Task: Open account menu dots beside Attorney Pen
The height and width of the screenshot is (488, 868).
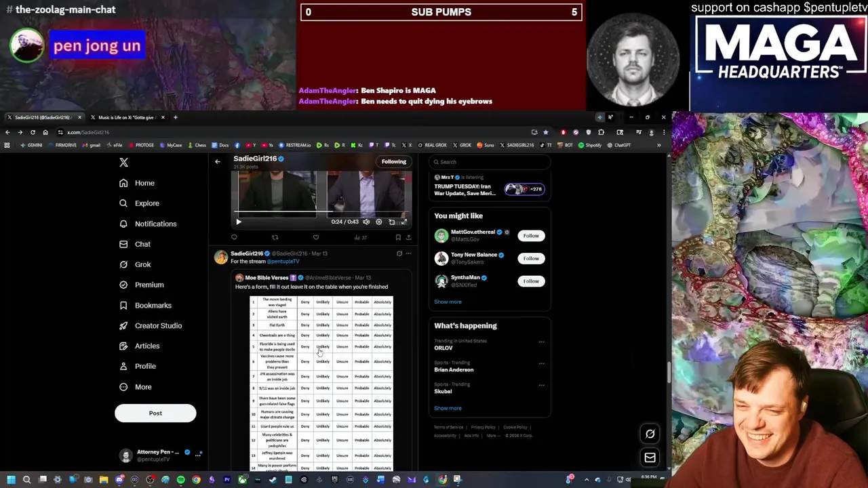Action: coord(198,455)
